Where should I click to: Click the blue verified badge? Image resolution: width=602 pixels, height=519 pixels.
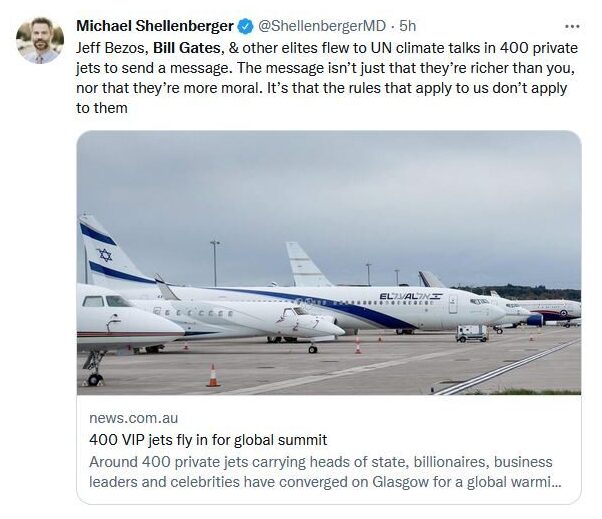point(245,26)
